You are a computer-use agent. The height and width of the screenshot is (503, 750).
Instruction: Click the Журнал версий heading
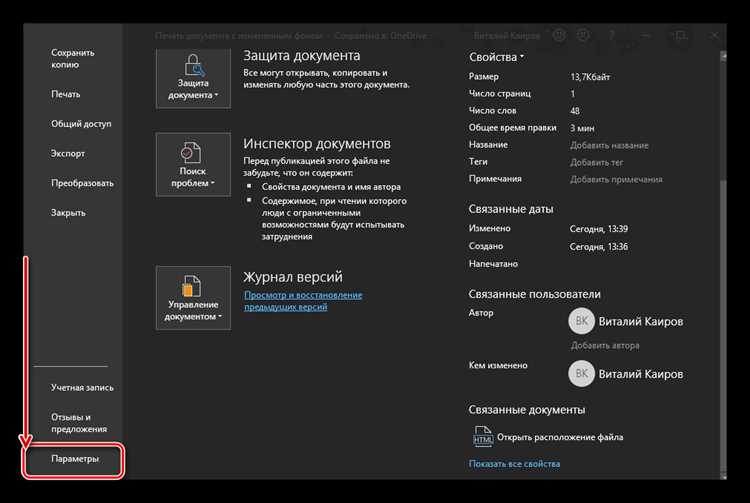[x=293, y=277]
